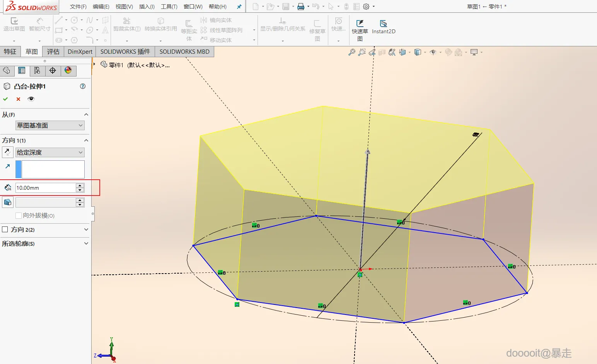Open the help icon for Boss-Extrude

coord(83,86)
